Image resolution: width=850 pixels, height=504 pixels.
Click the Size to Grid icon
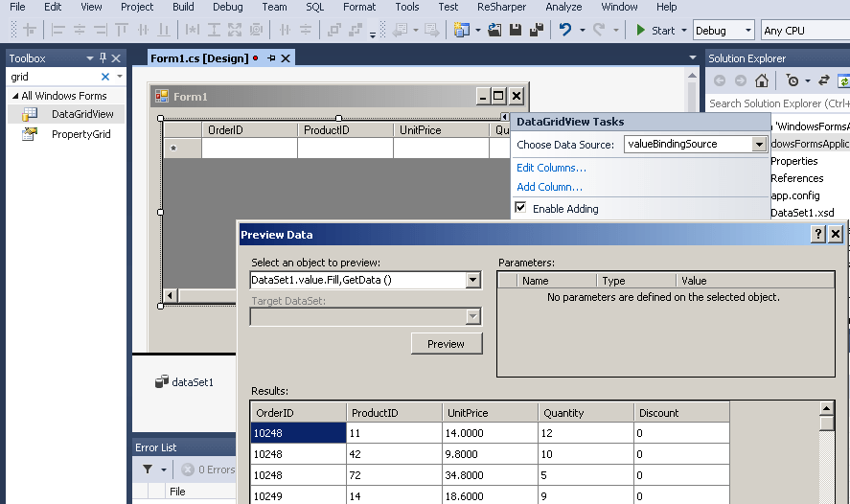pyautogui.click(x=256, y=30)
